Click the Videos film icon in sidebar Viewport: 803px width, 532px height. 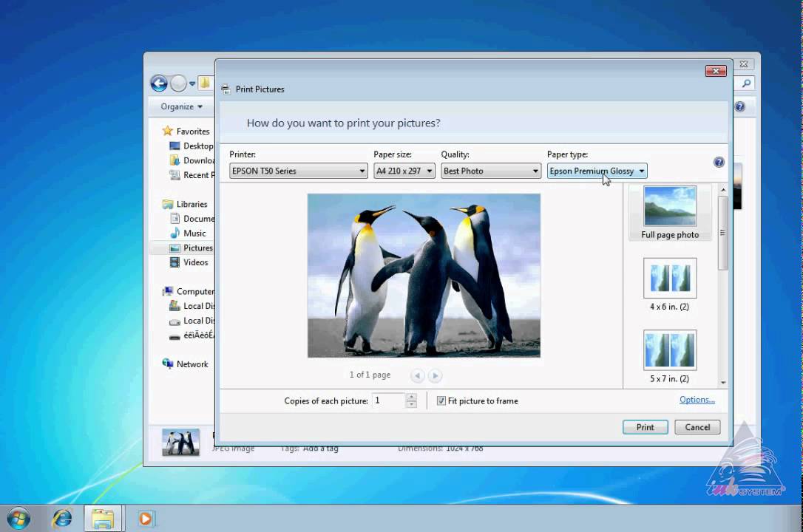[175, 262]
